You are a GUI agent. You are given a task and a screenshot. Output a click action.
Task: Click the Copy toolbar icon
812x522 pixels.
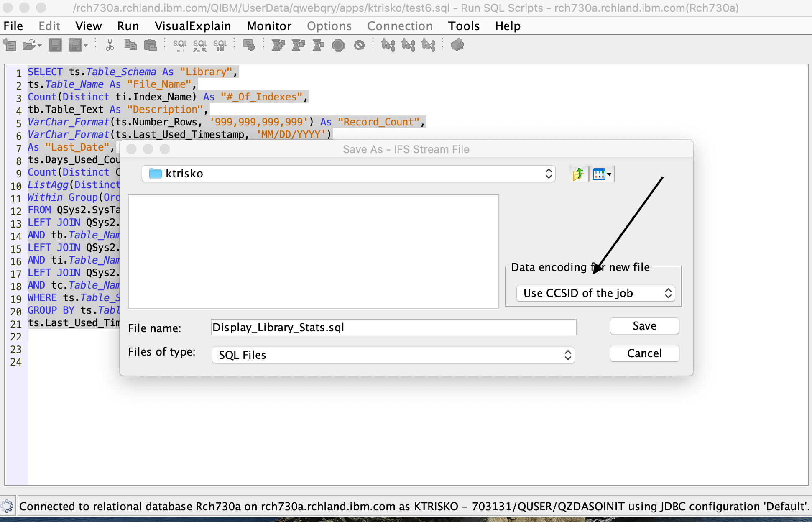click(130, 45)
